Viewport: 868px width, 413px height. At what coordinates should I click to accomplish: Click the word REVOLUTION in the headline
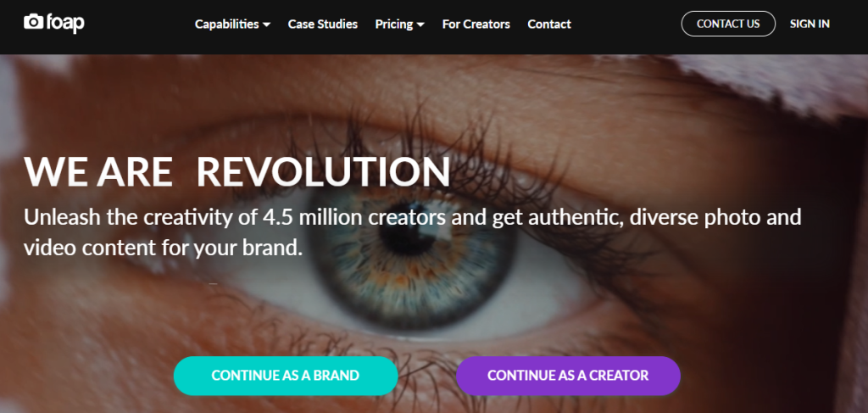click(323, 172)
